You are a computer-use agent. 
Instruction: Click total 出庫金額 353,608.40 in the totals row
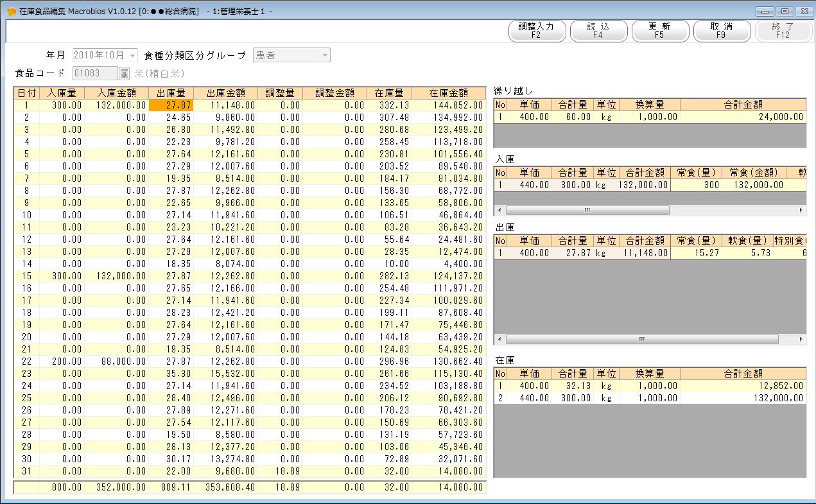[x=225, y=487]
